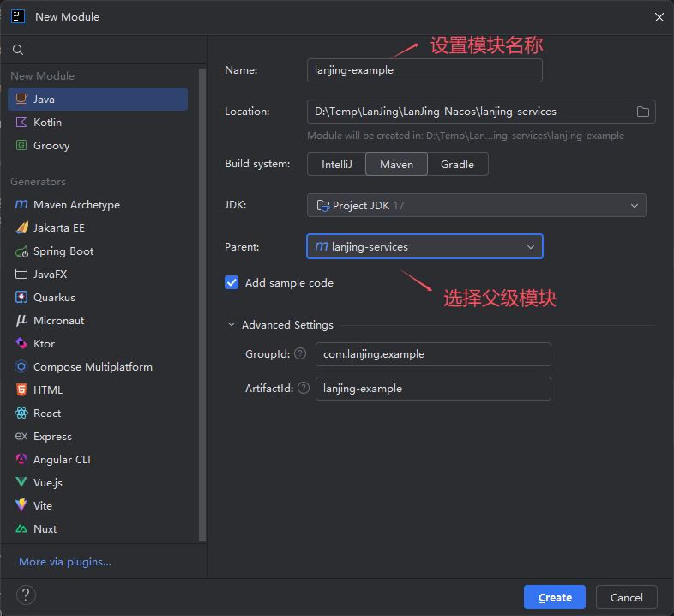
Task: Pick the Groovy icon entry
Action: (x=21, y=145)
